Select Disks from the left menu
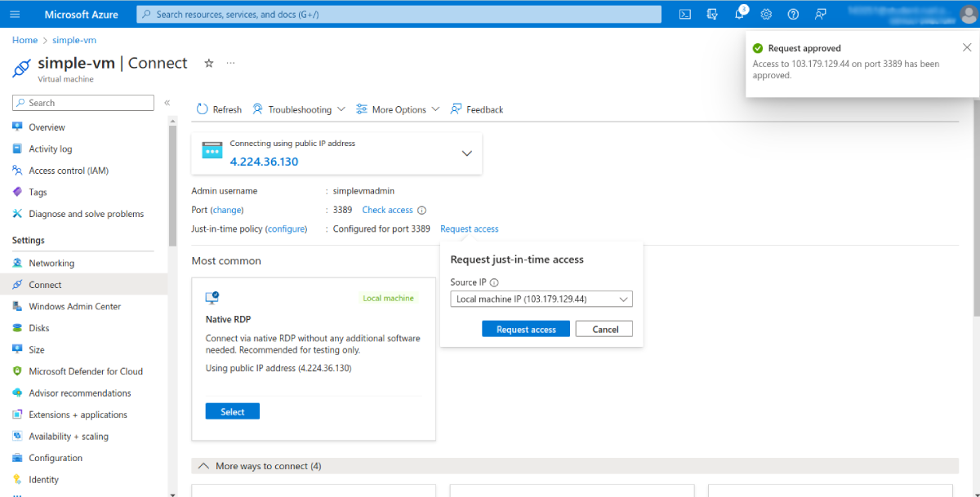980x497 pixels. pos(38,328)
